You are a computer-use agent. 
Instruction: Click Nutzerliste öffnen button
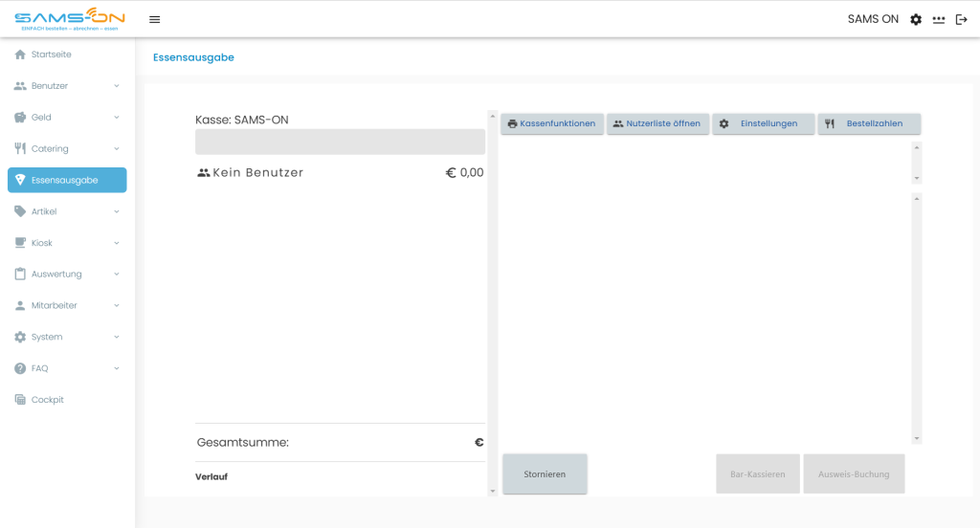pyautogui.click(x=657, y=123)
